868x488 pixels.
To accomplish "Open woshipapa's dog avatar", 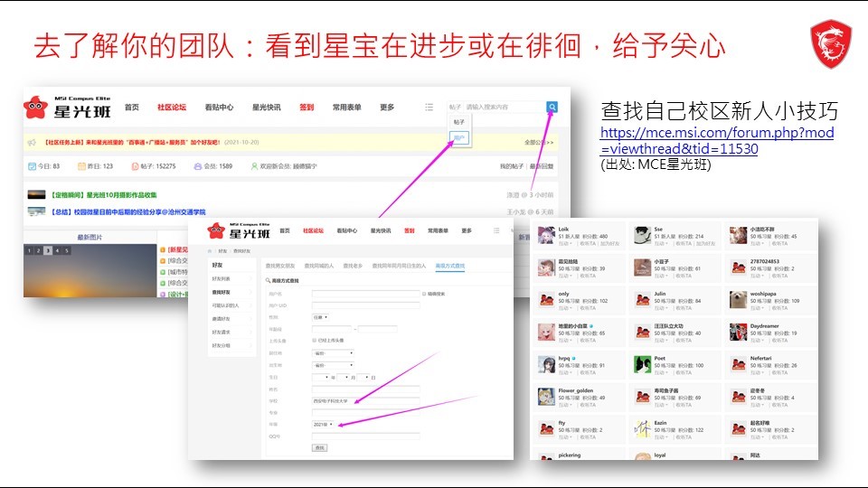I will pos(738,300).
